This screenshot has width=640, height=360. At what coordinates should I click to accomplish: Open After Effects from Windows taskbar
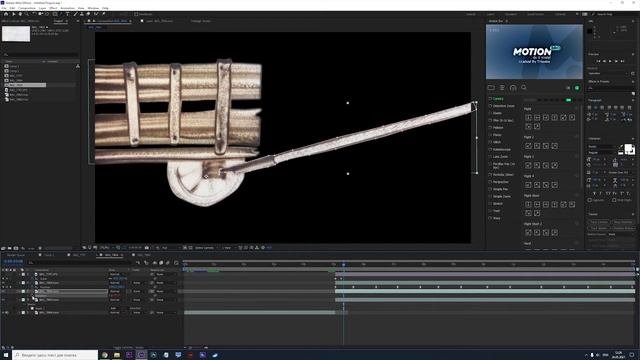pos(141,355)
